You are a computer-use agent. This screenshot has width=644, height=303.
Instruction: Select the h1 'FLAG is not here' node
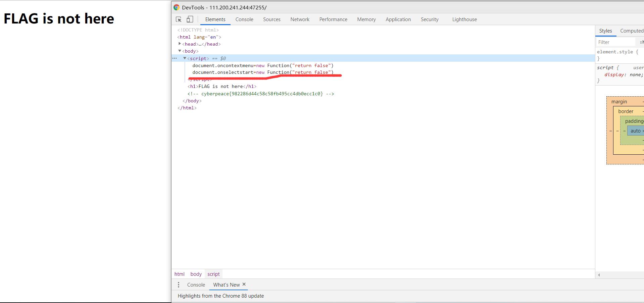click(222, 87)
